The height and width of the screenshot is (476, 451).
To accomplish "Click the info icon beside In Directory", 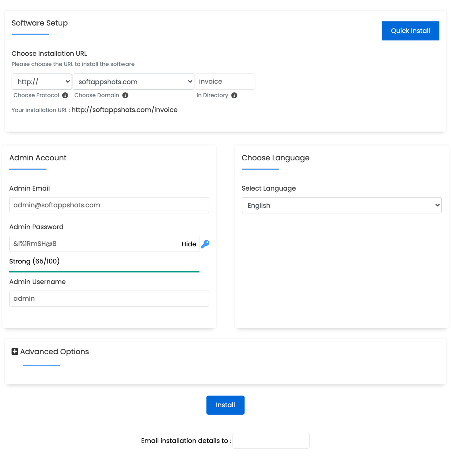I will click(x=234, y=95).
